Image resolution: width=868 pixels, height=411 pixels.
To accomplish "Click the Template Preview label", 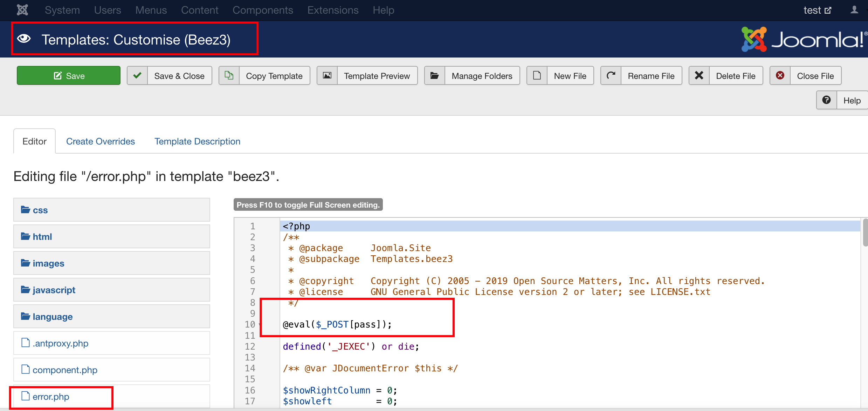I will [377, 76].
